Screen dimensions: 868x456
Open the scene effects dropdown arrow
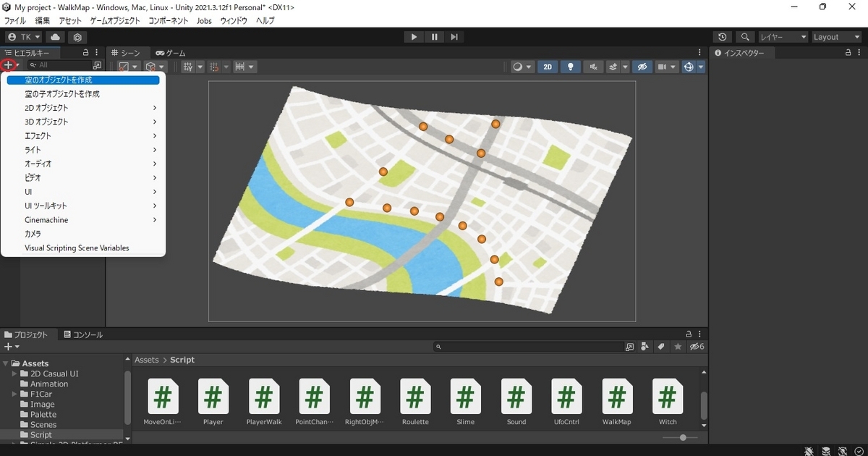click(624, 67)
